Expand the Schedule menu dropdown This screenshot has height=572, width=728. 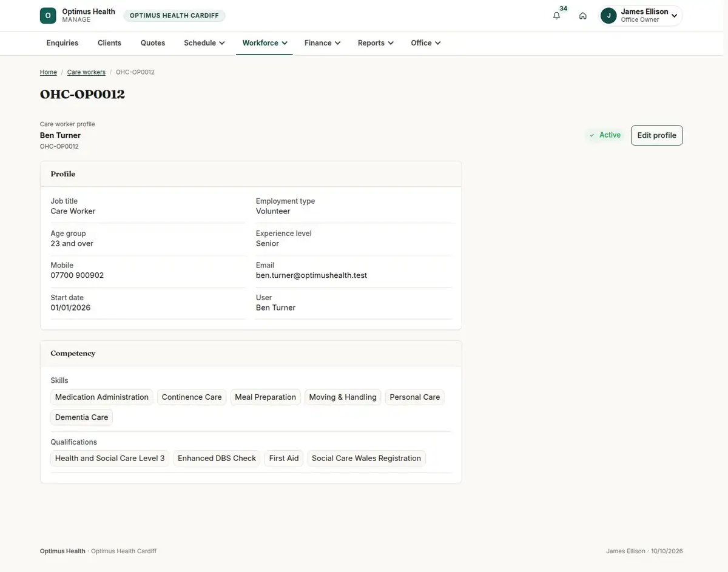(x=204, y=43)
